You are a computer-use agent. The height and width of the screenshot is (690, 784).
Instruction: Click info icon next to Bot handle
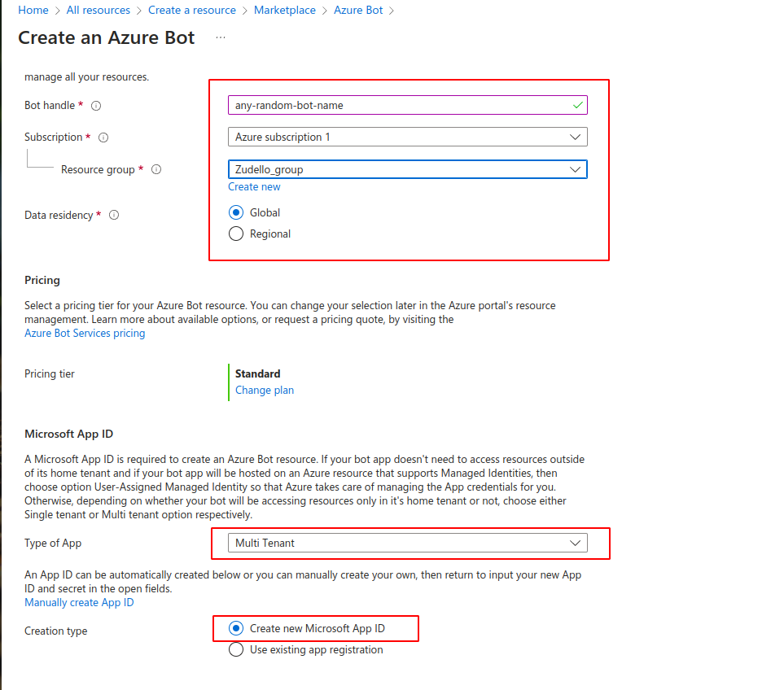[96, 106]
